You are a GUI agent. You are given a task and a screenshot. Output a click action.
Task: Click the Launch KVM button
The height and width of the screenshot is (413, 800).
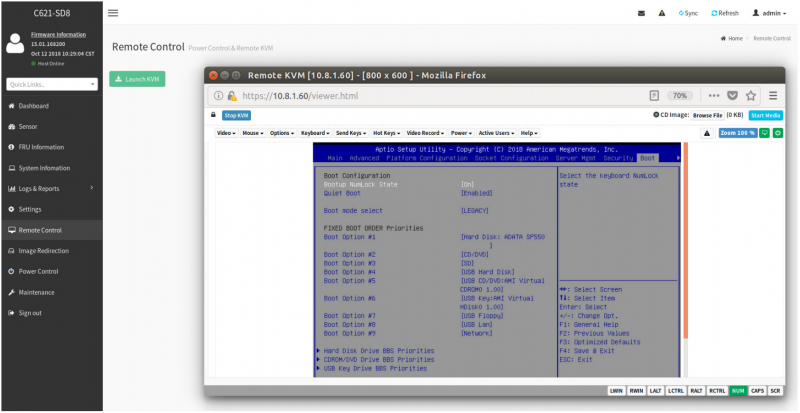[x=138, y=78]
